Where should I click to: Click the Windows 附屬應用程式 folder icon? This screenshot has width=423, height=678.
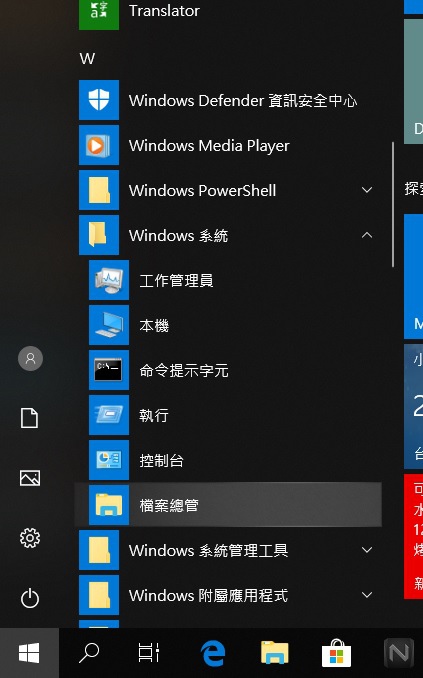point(99,595)
